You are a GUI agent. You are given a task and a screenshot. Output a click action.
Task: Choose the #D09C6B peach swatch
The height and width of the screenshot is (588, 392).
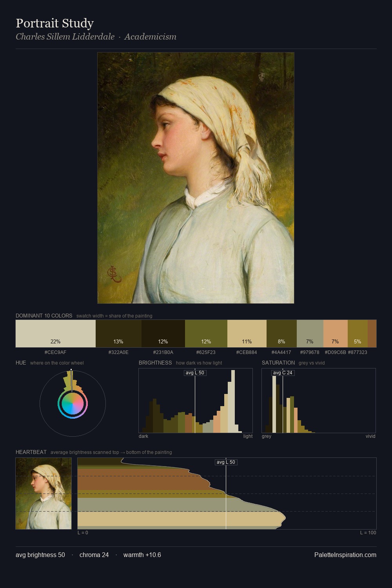(x=336, y=334)
